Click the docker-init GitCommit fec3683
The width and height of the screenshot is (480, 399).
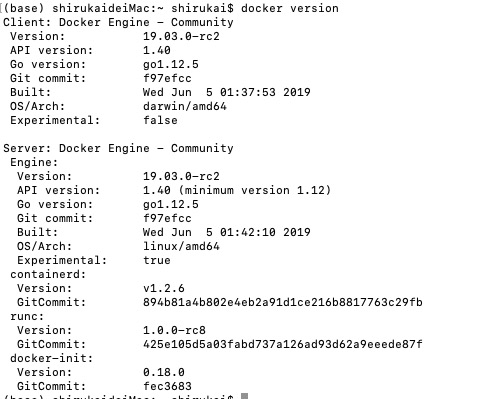(x=167, y=386)
